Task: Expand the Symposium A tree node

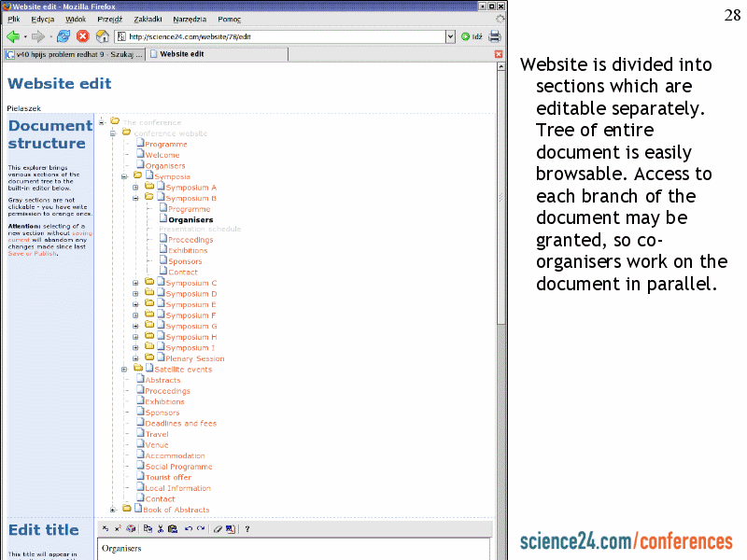Action: [x=135, y=188]
